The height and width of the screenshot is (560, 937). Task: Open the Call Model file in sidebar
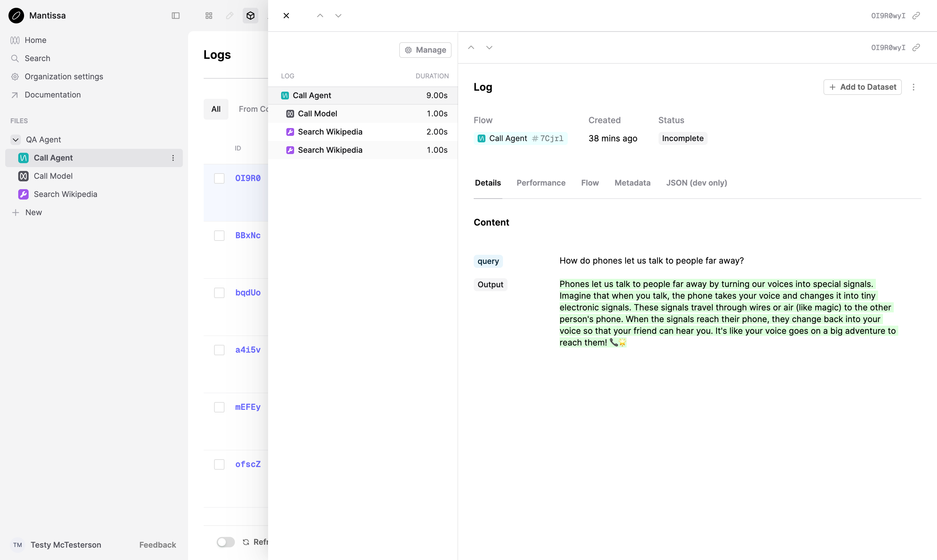coord(53,176)
